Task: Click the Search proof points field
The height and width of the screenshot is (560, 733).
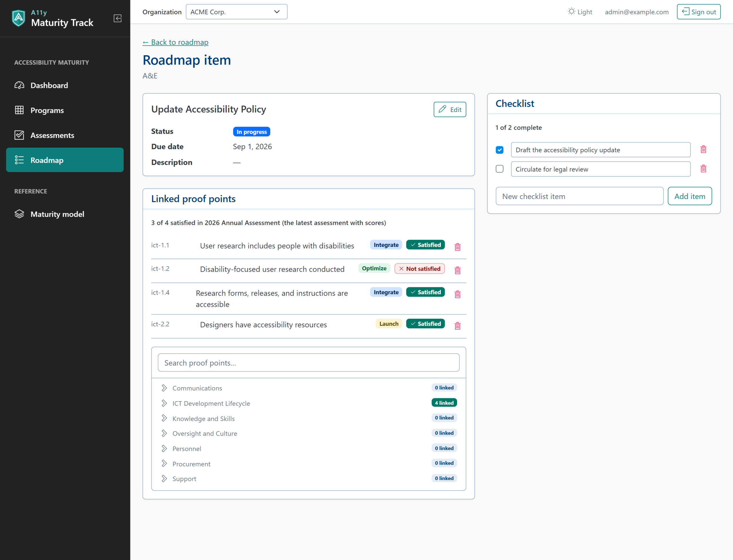Action: pos(308,362)
